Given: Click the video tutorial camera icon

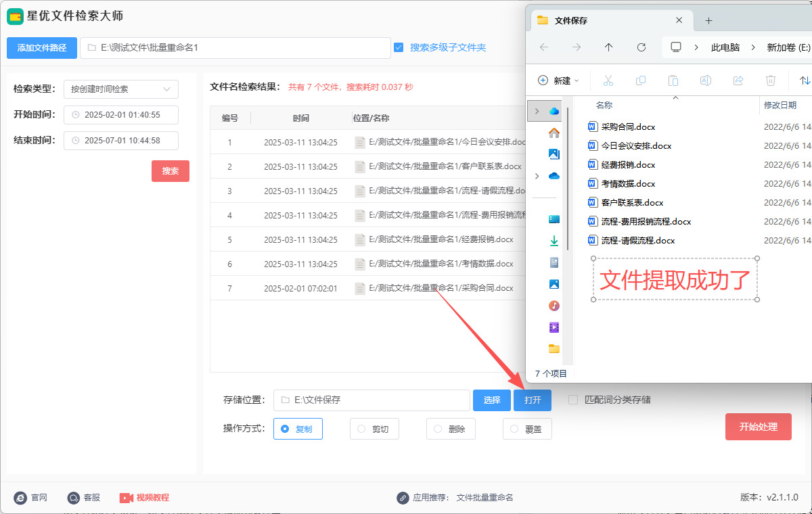Looking at the screenshot, I should 127,498.
